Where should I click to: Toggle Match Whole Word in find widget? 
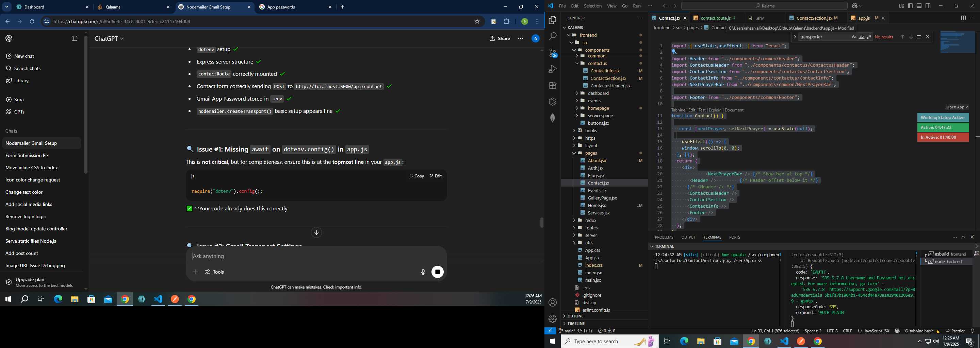[x=861, y=37]
